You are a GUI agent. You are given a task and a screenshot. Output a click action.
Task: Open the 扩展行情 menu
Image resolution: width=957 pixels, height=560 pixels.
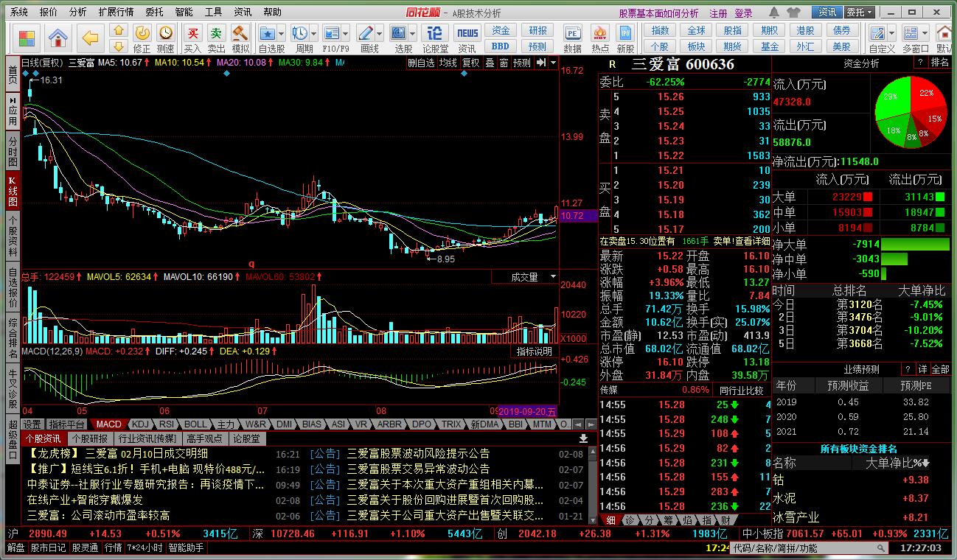116,13
